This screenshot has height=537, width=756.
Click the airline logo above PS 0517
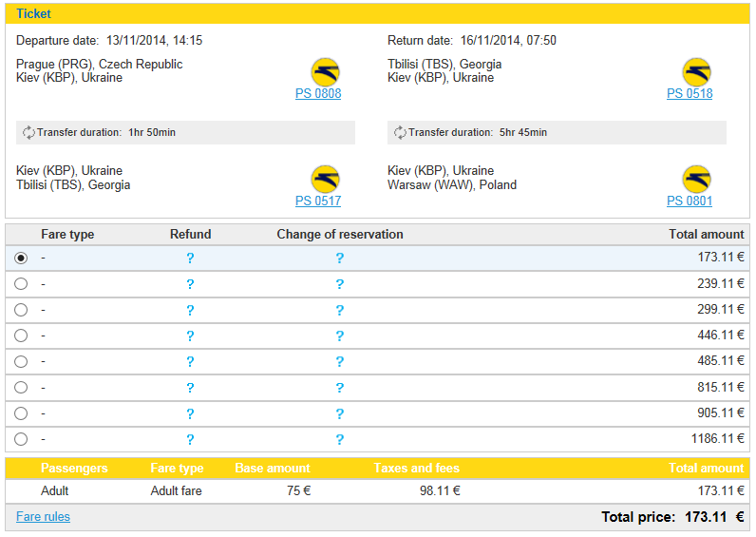click(x=326, y=180)
